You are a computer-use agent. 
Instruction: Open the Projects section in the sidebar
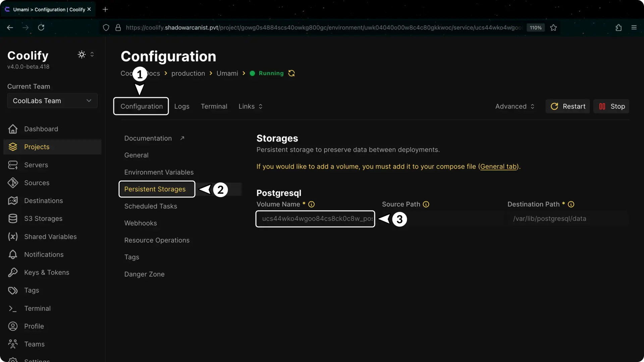[37, 147]
